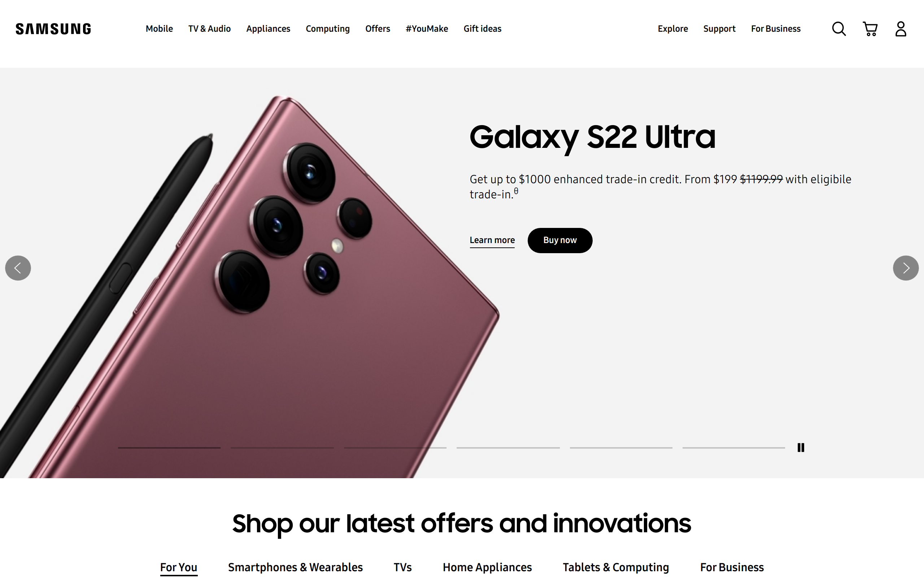Open the Computing menu item

coord(328,29)
